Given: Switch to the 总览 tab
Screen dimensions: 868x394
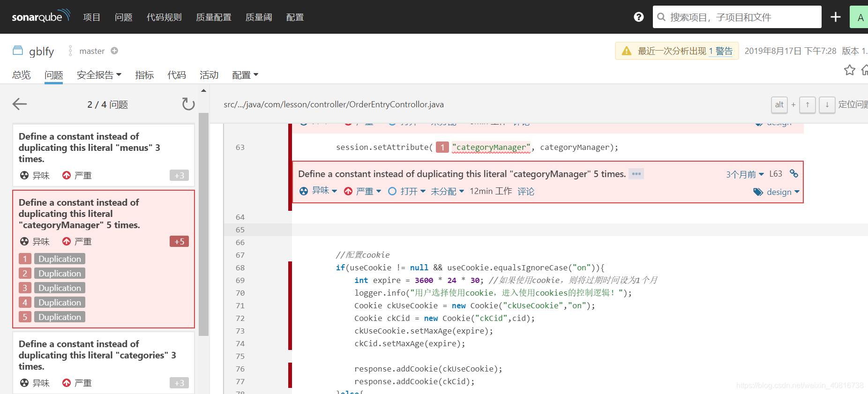Looking at the screenshot, I should pyautogui.click(x=21, y=75).
